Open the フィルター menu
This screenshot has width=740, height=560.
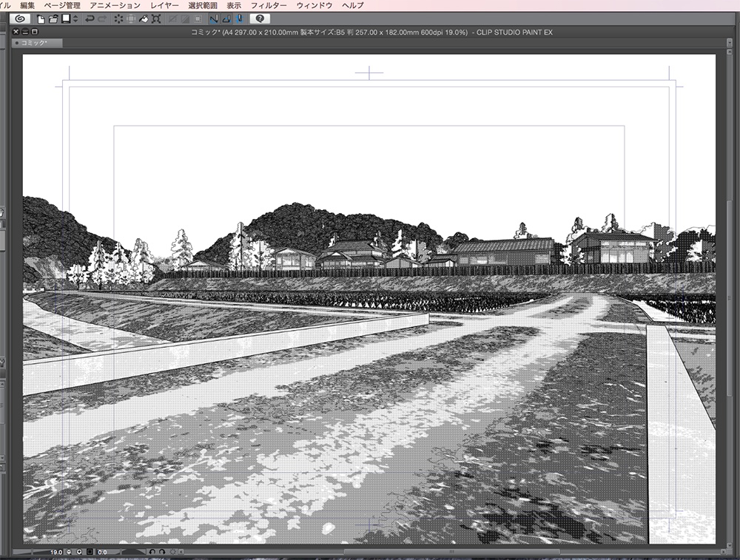tap(269, 5)
